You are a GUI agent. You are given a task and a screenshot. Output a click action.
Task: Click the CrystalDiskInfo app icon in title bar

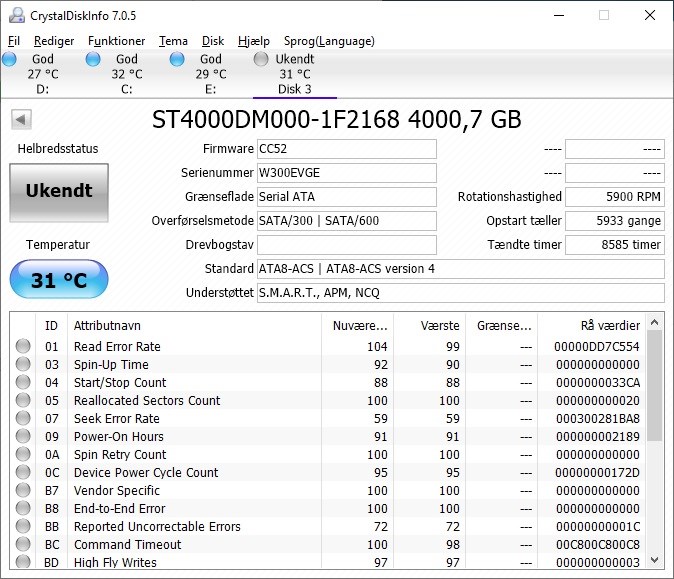17,15
